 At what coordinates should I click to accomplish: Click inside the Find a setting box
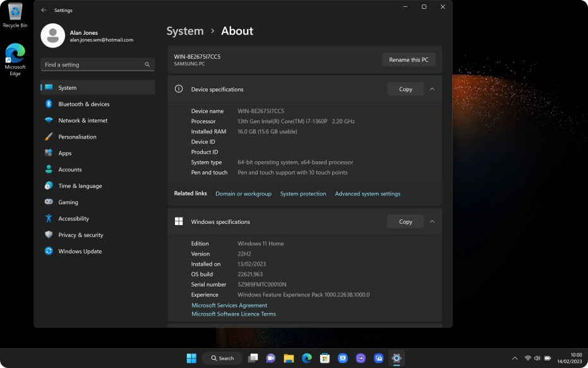tap(95, 64)
